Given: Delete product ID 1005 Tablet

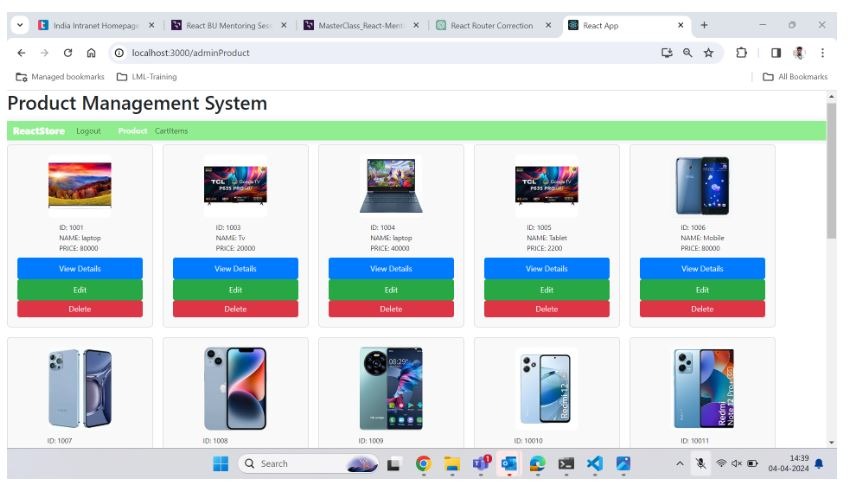Looking at the screenshot, I should coord(547,310).
